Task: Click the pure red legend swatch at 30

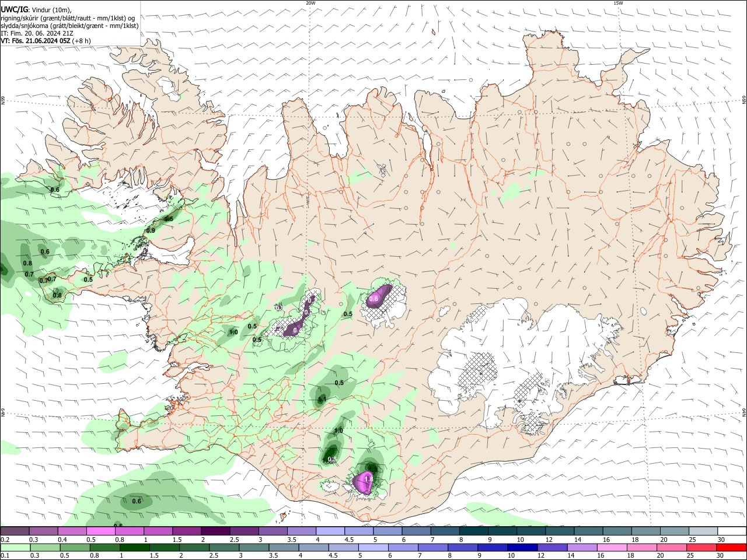Action: tap(732, 548)
